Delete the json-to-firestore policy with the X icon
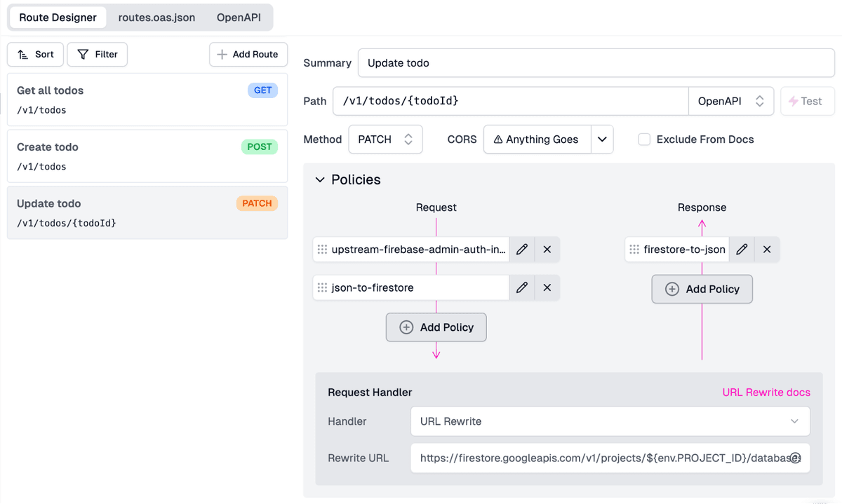 pos(547,287)
